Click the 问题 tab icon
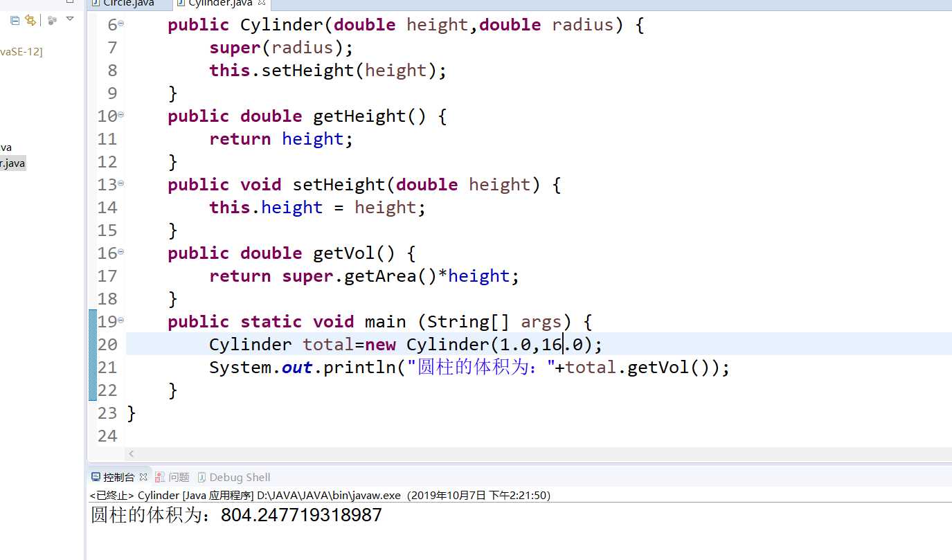Viewport: 952px width, 560px height. click(x=160, y=477)
